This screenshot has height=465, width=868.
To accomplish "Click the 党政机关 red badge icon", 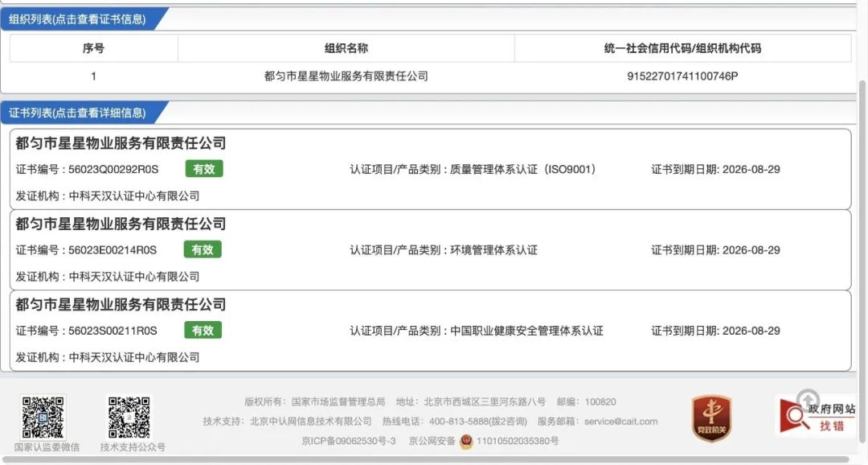I will pyautogui.click(x=711, y=418).
